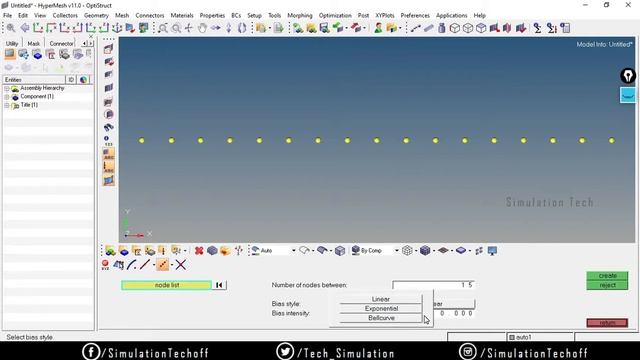Select Bellcurve bias style option

point(380,318)
